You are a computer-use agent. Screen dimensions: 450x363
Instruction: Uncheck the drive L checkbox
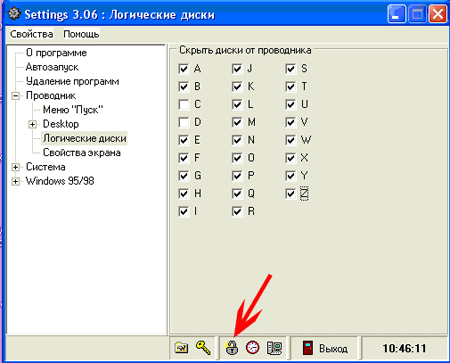tap(237, 104)
